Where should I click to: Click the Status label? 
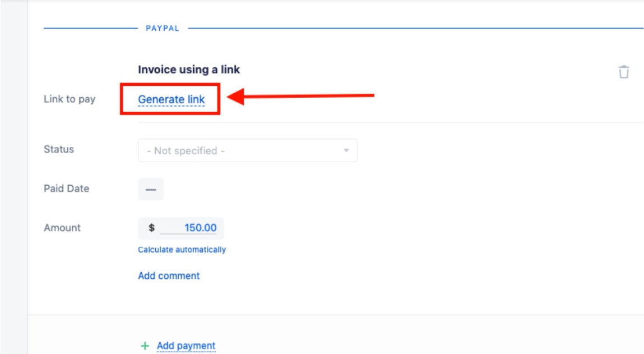click(x=59, y=149)
